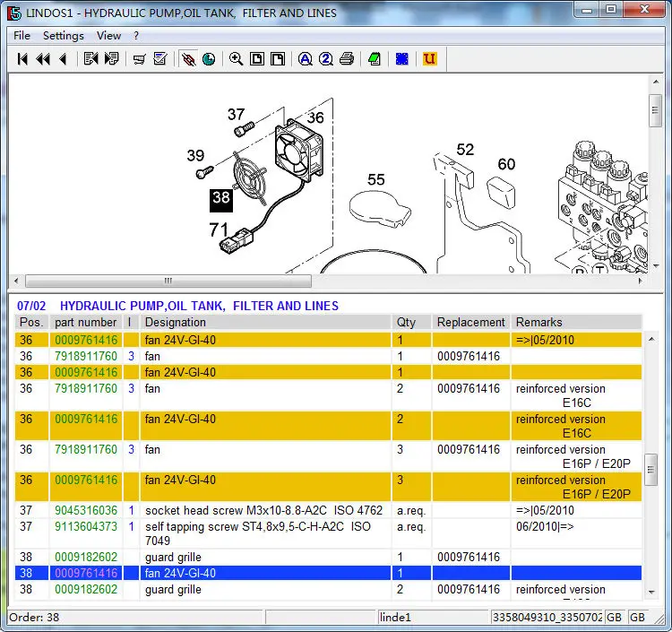Click the search A magnifier icon
Viewport: 672px width, 632px height.
[306, 59]
